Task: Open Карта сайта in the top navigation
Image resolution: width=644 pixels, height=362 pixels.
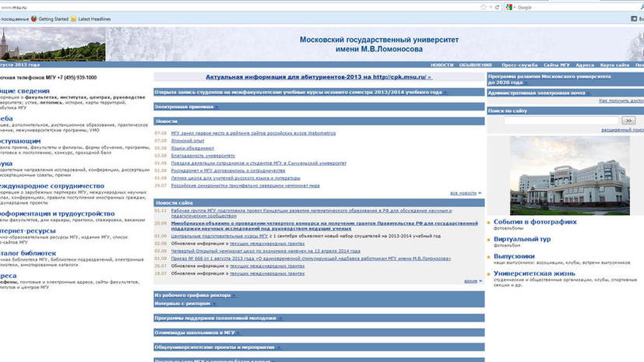Action: 614,65
